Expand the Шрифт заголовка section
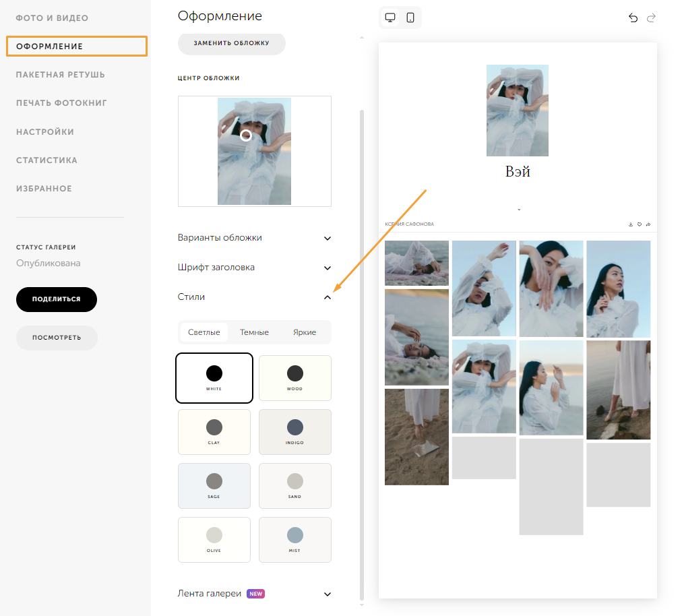This screenshot has height=616, width=684. point(254,268)
